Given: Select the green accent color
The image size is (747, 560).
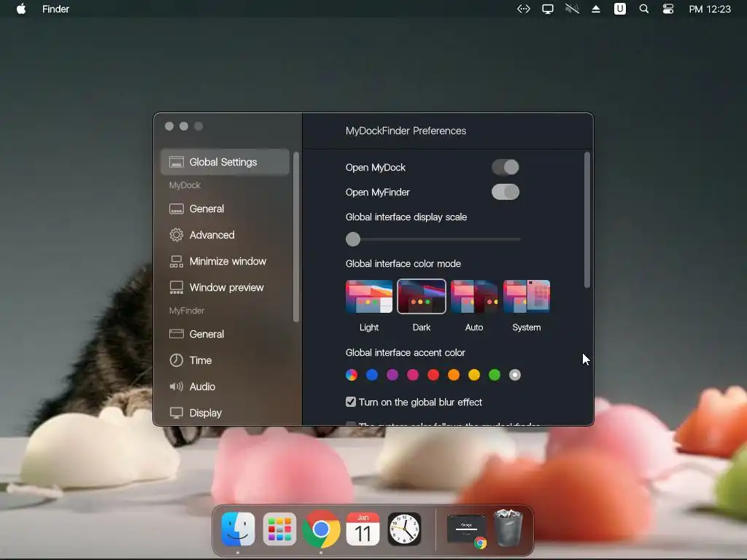Looking at the screenshot, I should point(495,375).
